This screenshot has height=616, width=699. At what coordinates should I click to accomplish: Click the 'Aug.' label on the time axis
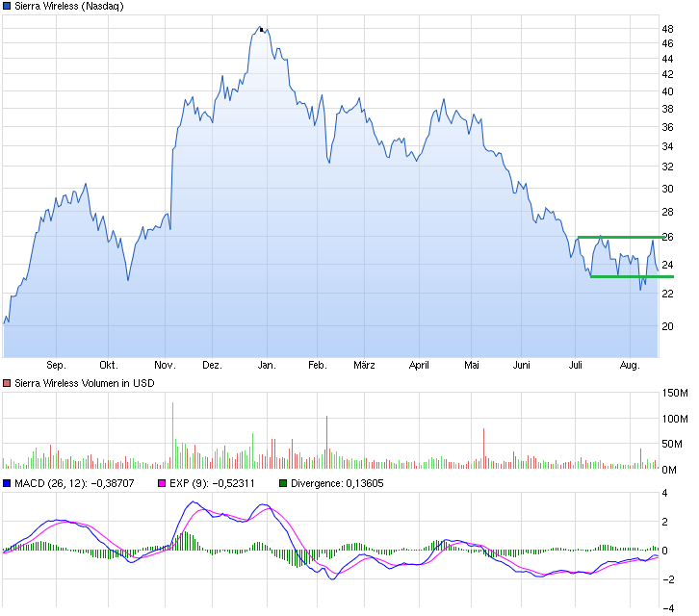[629, 366]
